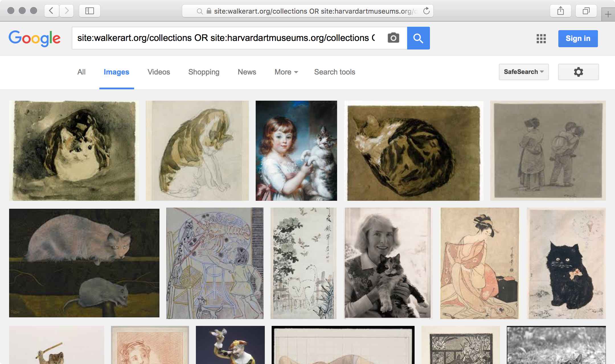This screenshot has height=364, width=615.
Task: Switch to the Videos tab
Action: pos(159,72)
